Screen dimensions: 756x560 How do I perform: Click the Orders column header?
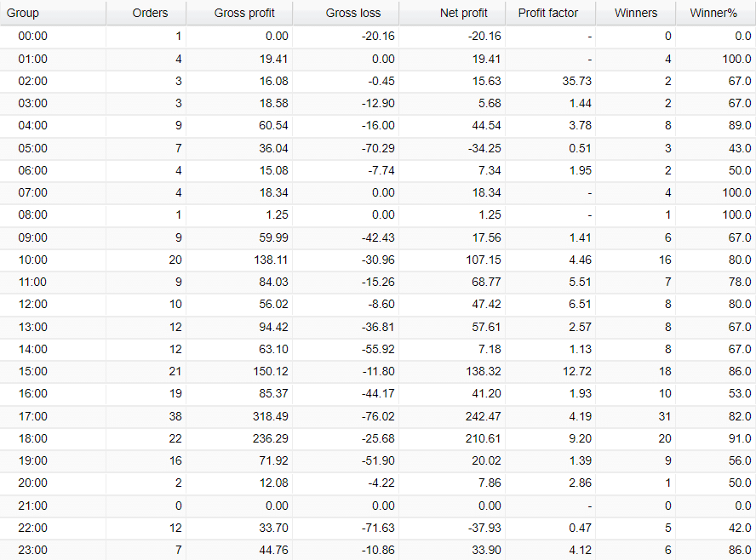pos(150,13)
